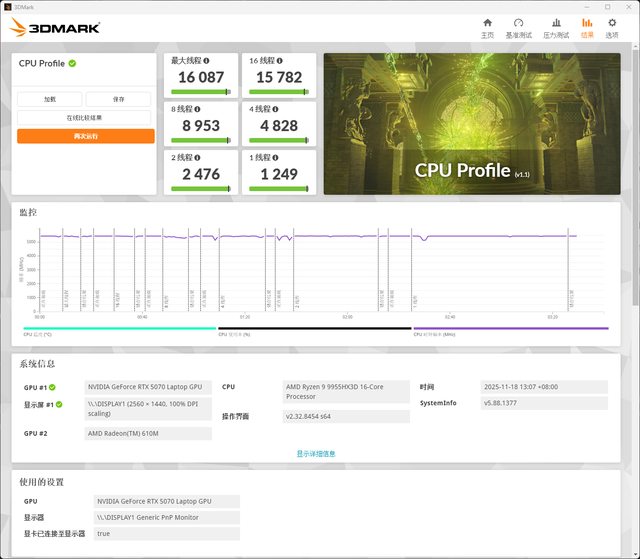Toggle CPU clock frequency (MHz) legend

click(x=511, y=331)
